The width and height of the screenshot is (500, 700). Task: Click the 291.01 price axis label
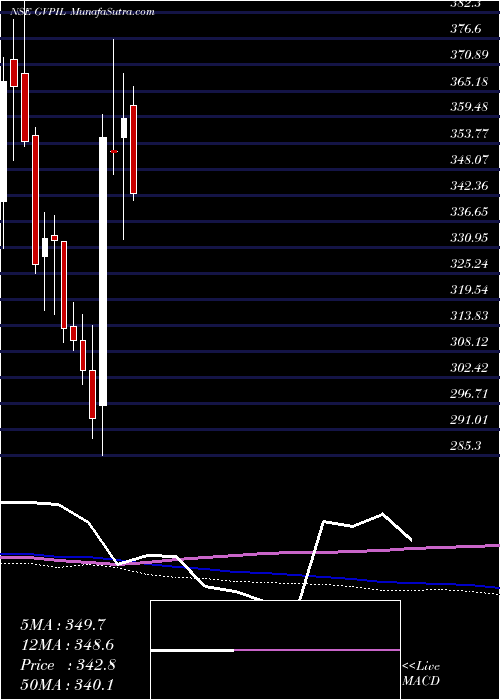[x=469, y=420]
